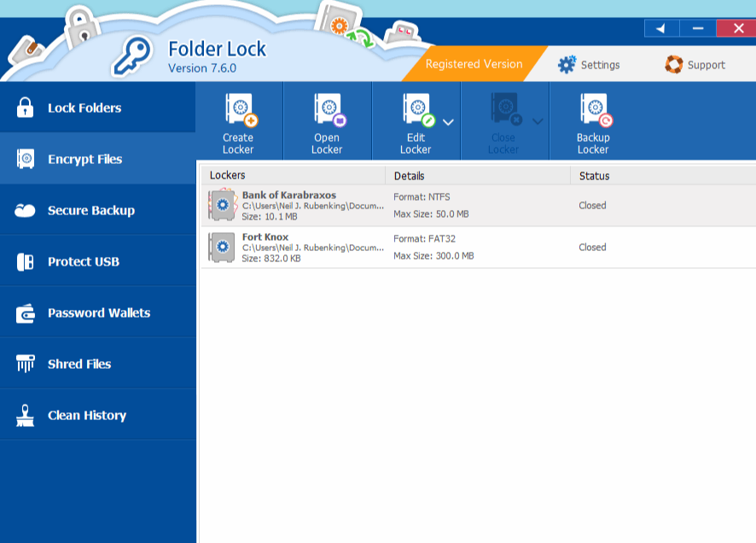756x543 pixels.
Task: Click the Size: 832.0 KB text
Action: click(271, 259)
